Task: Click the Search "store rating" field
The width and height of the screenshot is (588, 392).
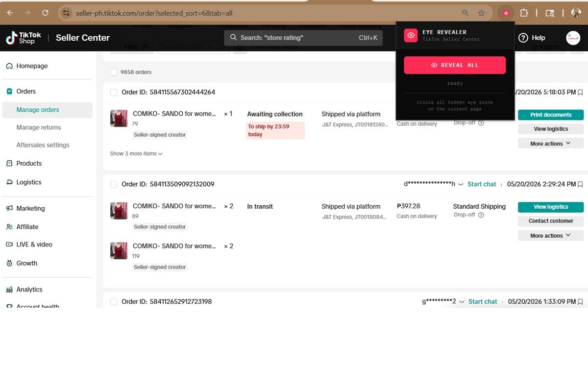Action: [303, 38]
